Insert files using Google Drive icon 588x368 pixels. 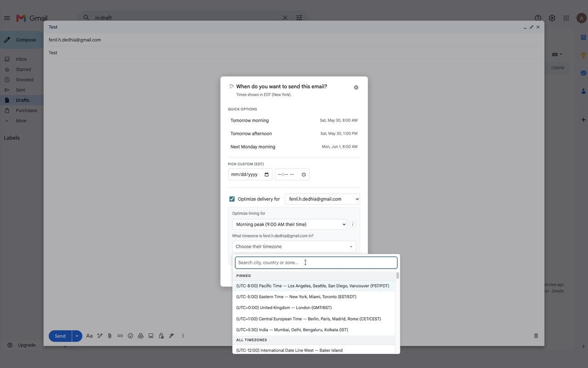(x=141, y=336)
